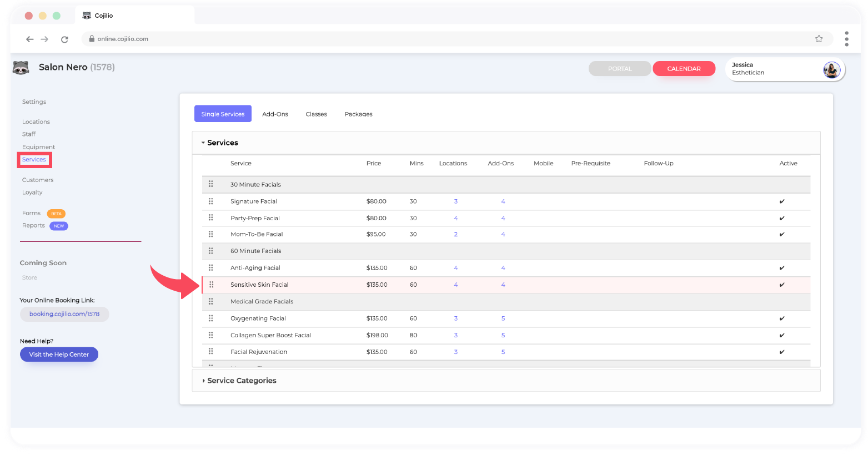Toggle active checkmark for Facial Rejuvenation
868x466 pixels.
coord(782,352)
